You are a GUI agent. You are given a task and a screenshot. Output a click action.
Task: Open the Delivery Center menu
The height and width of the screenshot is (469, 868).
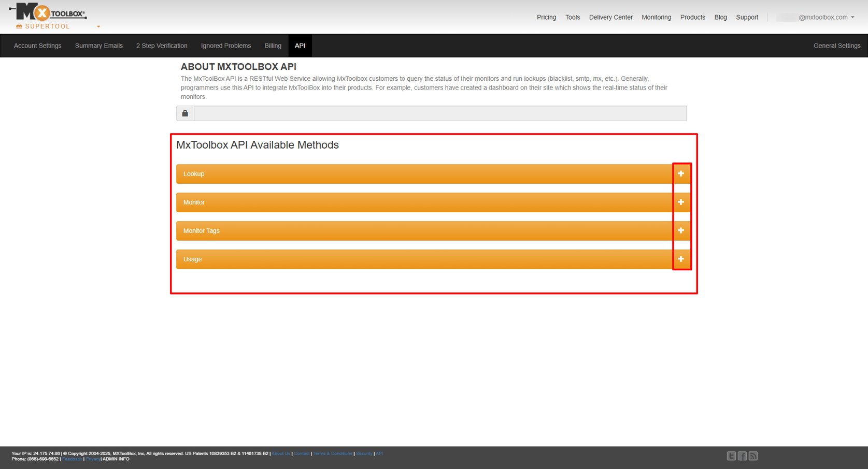(610, 17)
